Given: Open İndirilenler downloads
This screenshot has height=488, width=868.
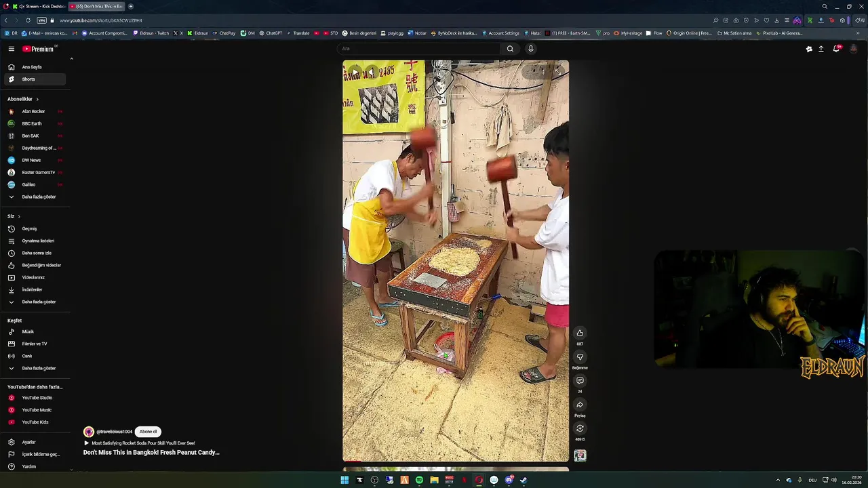Looking at the screenshot, I should point(33,289).
